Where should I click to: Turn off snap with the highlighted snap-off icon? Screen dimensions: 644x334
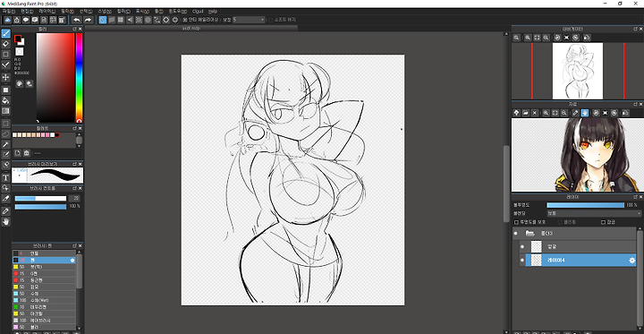coord(103,20)
